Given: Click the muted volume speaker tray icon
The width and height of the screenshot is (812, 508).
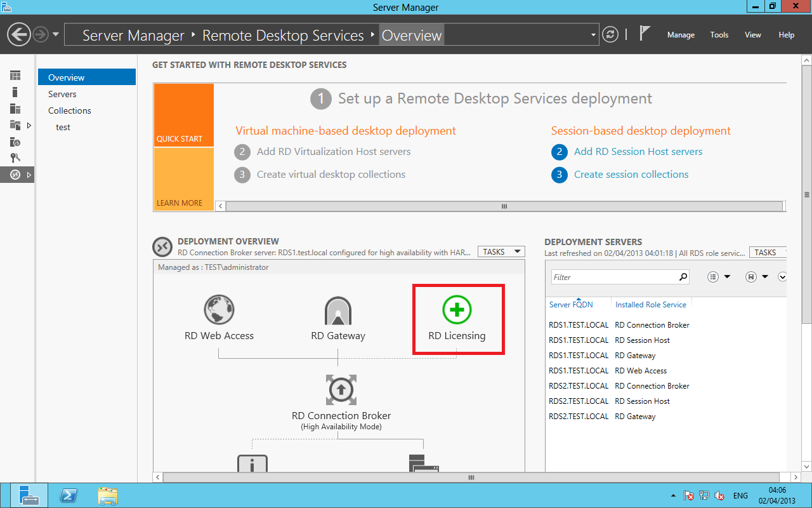Looking at the screenshot, I should pyautogui.click(x=719, y=495).
